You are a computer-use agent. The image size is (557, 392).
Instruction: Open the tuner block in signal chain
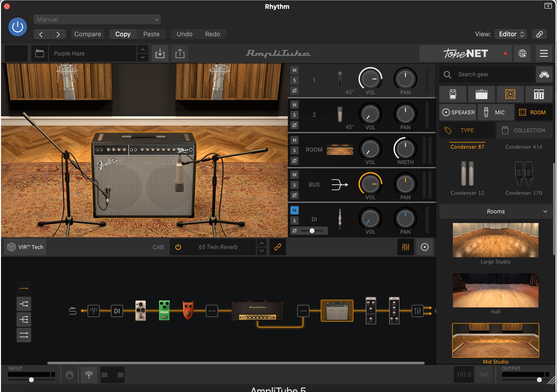(x=94, y=311)
